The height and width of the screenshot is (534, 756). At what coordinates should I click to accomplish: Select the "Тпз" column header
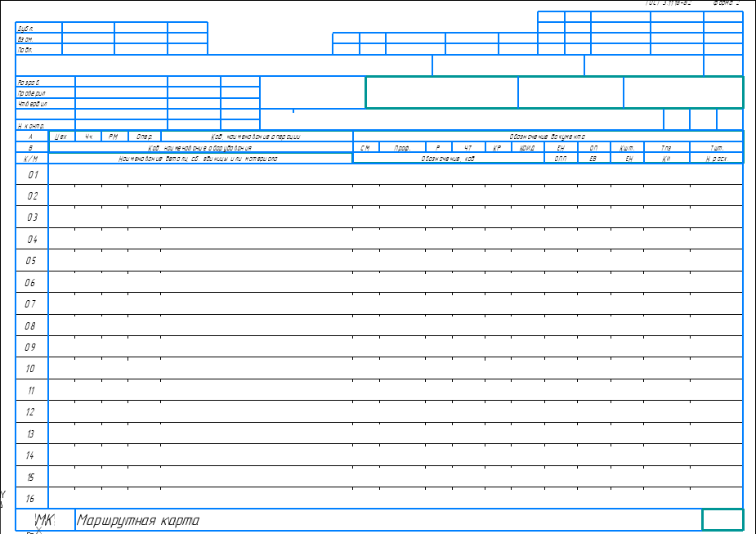tap(666, 148)
